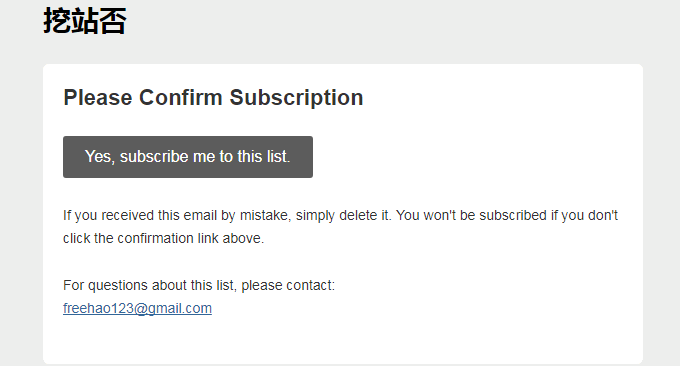Click the 挖站否 site title
The image size is (680, 366).
[x=85, y=21]
